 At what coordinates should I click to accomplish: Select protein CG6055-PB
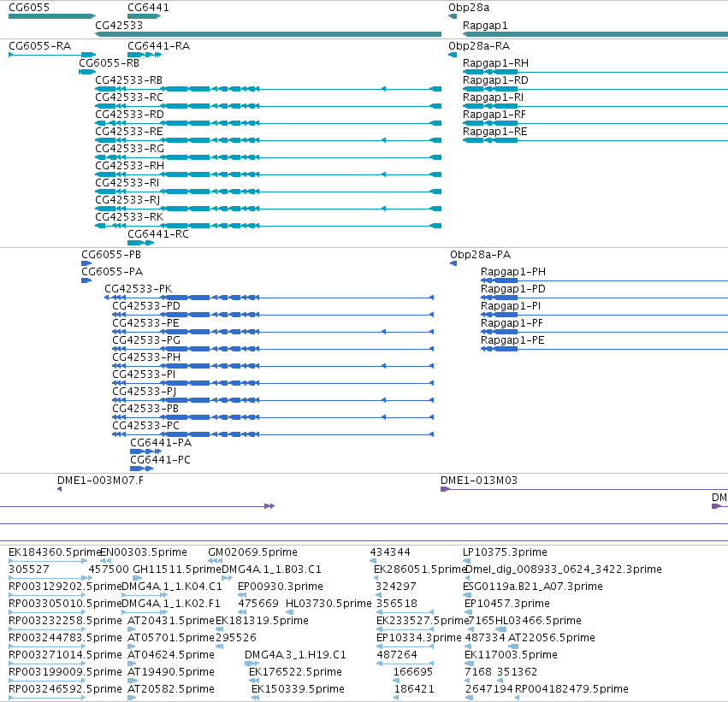click(111, 255)
